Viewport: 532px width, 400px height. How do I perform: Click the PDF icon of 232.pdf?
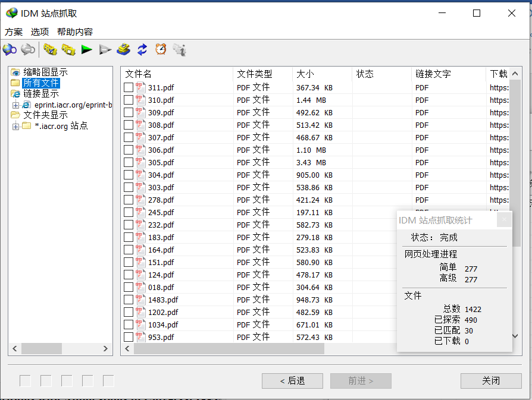(140, 225)
